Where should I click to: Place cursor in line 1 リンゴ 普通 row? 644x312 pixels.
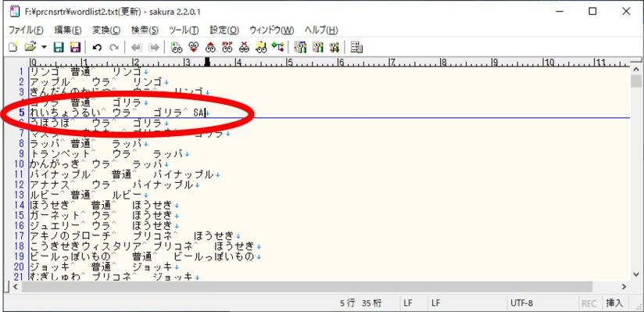click(x=89, y=72)
